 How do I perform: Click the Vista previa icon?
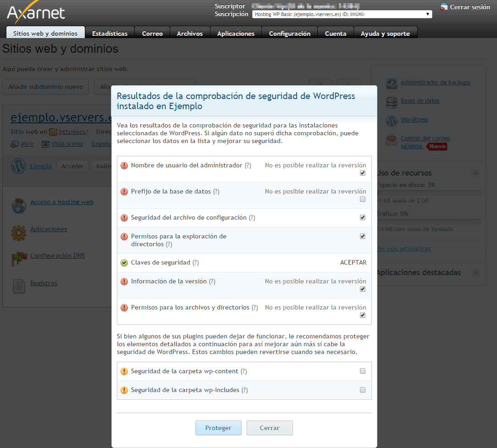click(46, 144)
